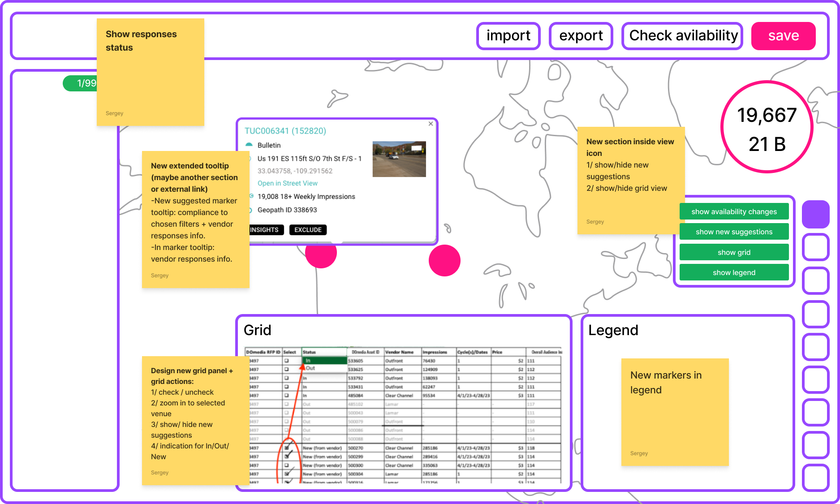Toggle the Select box for asset 500299
Viewport: 840px width, 504px height.
[287, 457]
